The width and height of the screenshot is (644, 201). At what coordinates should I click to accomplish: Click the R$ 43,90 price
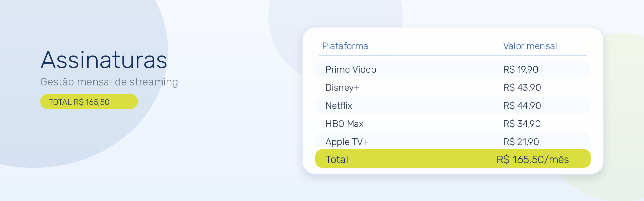[522, 87]
